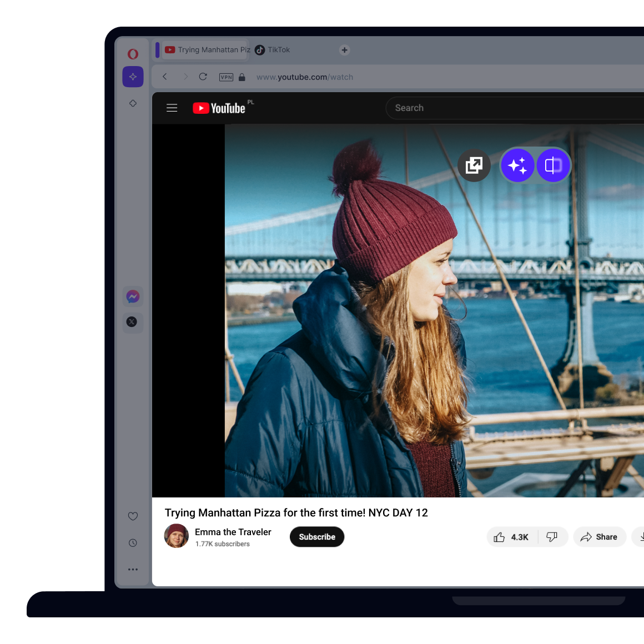The height and width of the screenshot is (644, 644).
Task: Open browsing history from the sidebar
Action: click(133, 542)
